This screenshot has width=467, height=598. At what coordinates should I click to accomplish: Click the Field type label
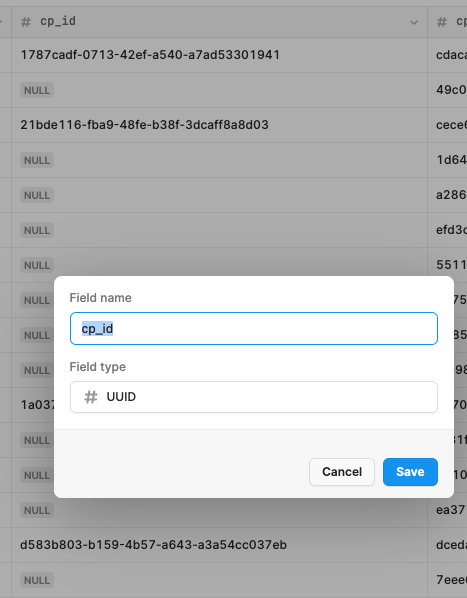pyautogui.click(x=98, y=367)
